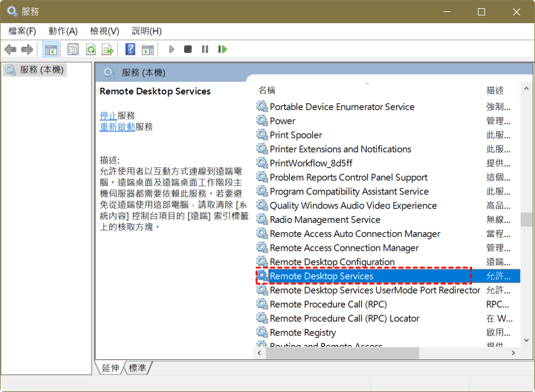Image resolution: width=535 pixels, height=392 pixels.
Task: Click gear icon beside Portable Device Enumerator Service
Action: pyautogui.click(x=262, y=106)
